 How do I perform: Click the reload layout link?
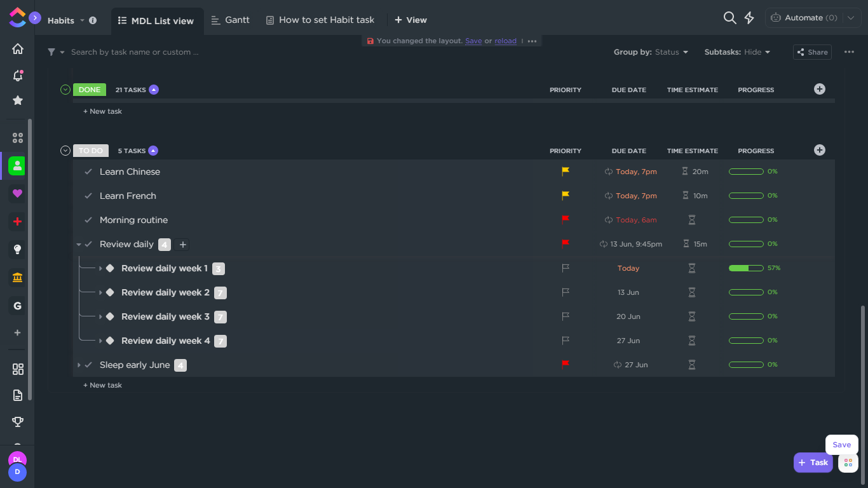pyautogui.click(x=505, y=41)
